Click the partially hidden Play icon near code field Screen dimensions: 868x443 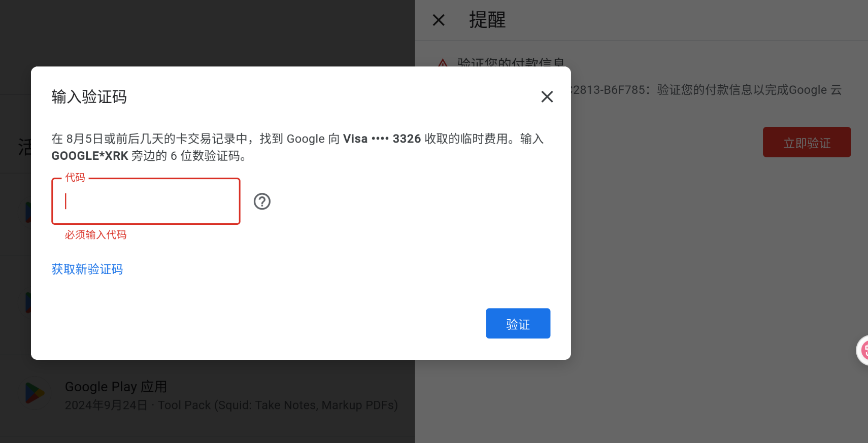pos(28,212)
